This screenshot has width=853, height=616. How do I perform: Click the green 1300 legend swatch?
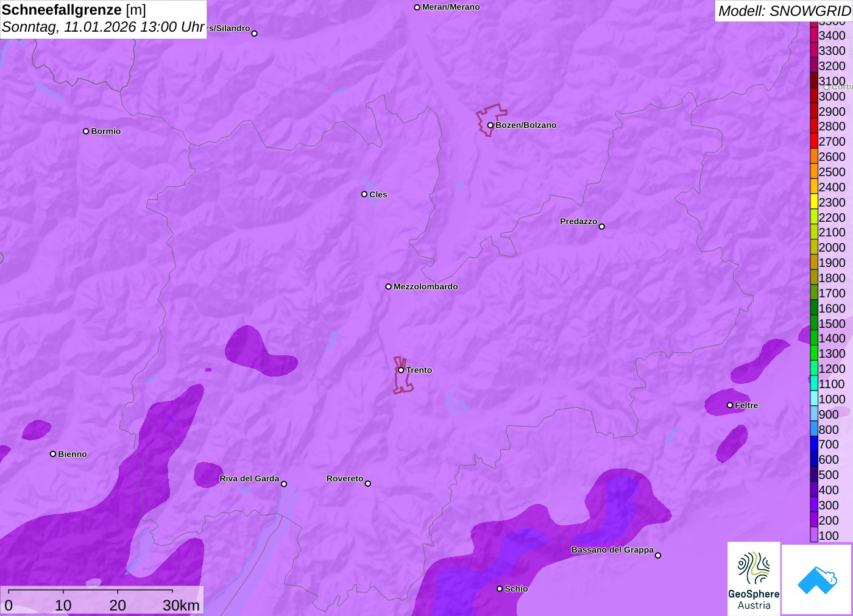pos(814,353)
